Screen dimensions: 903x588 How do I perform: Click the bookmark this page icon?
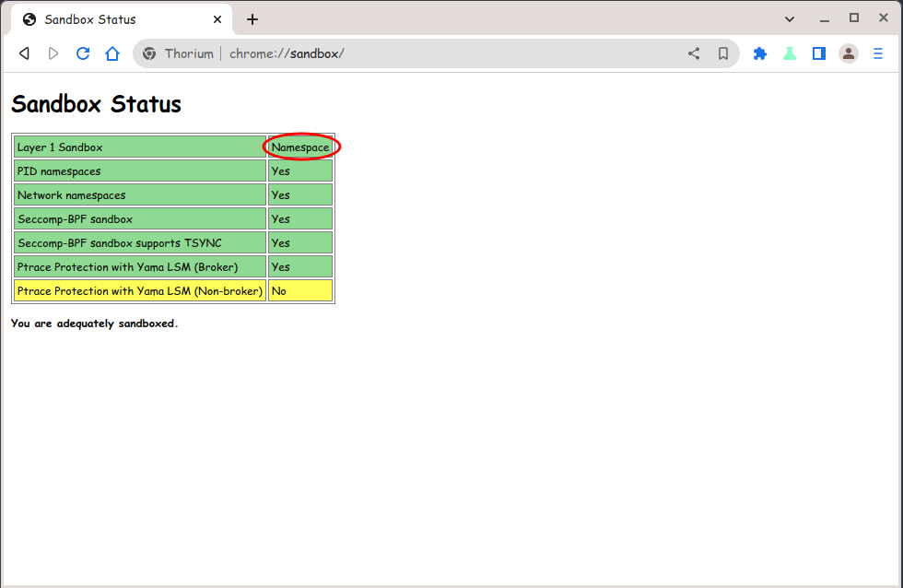pyautogui.click(x=722, y=53)
